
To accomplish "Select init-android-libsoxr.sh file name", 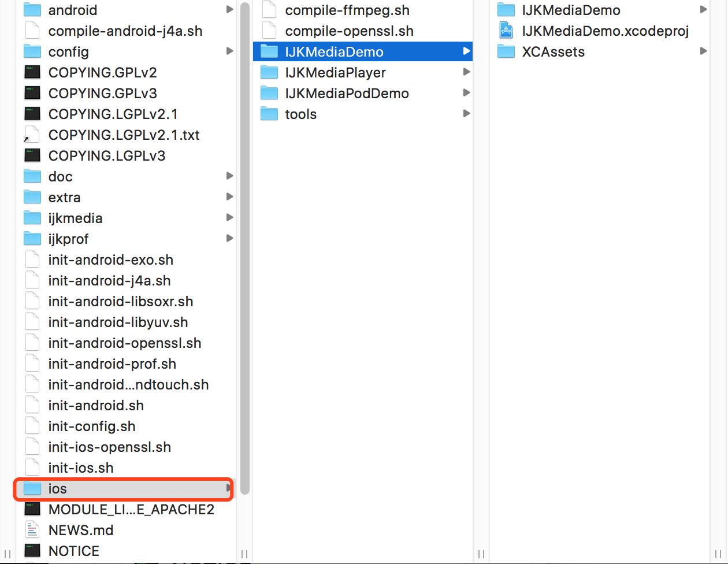I will click(x=121, y=302).
